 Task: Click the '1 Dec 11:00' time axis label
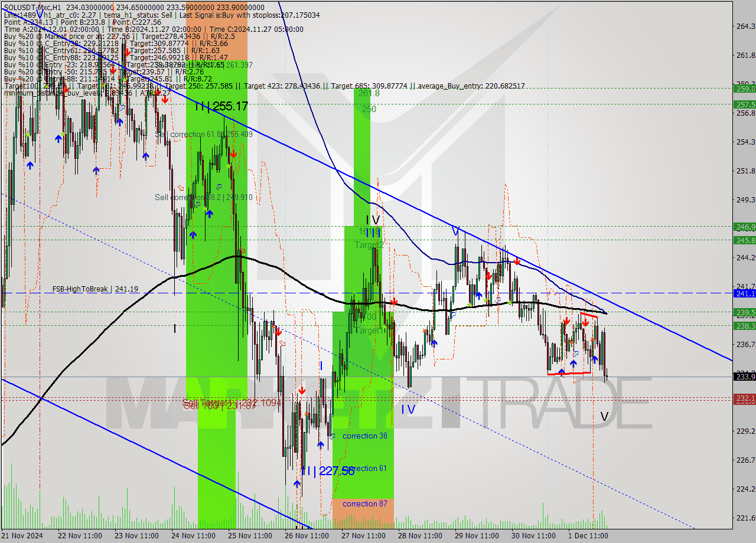[x=588, y=536]
